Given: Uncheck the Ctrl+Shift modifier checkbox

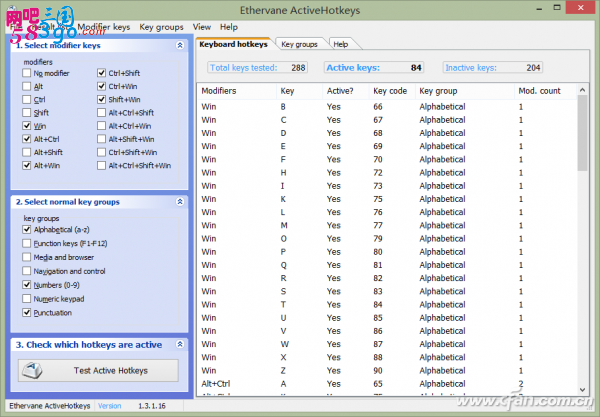Looking at the screenshot, I should click(101, 73).
